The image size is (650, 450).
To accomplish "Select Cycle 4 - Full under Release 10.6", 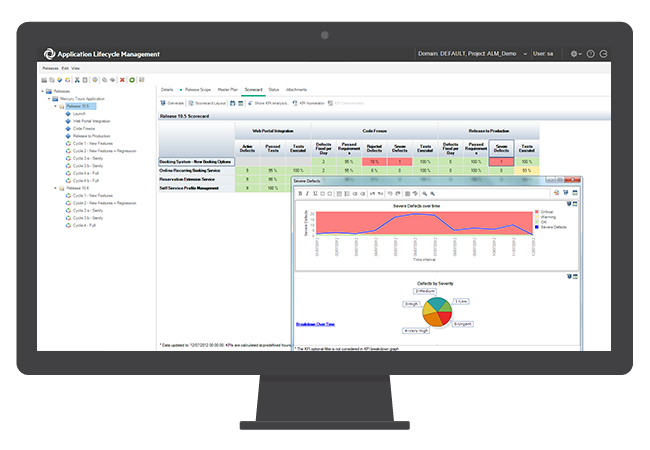I will pyautogui.click(x=84, y=225).
